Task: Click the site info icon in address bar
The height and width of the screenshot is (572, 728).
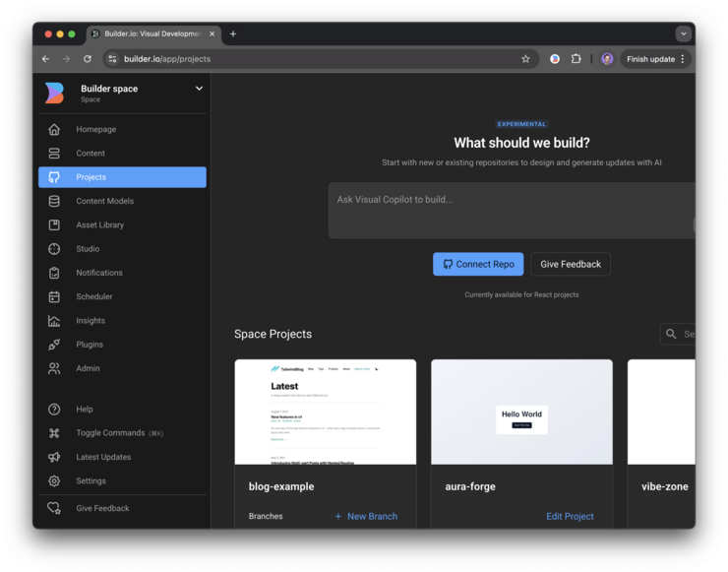Action: coord(112,59)
